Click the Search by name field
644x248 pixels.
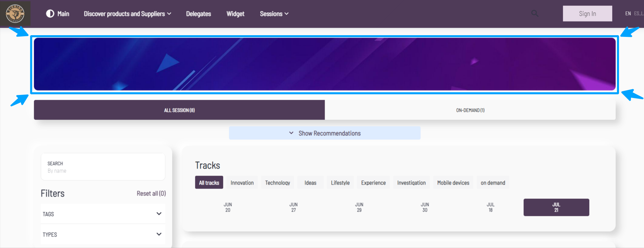[103, 167]
